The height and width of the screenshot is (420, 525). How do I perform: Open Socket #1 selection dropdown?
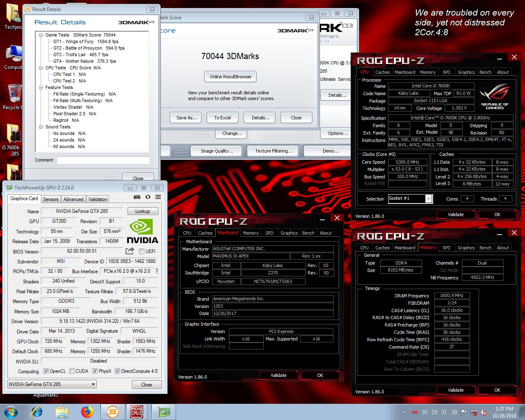click(410, 199)
